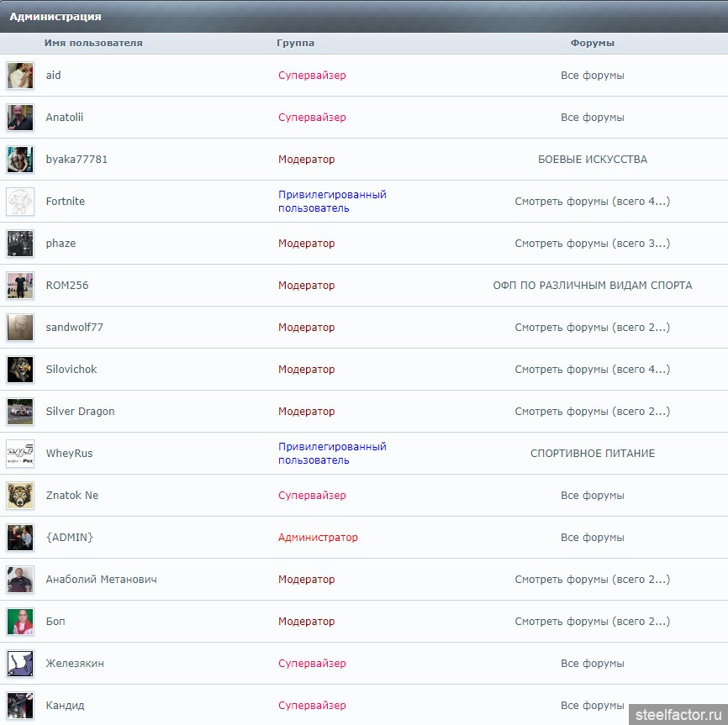The image size is (728, 725).
Task: Click the WheyRus logo avatar
Action: click(20, 454)
